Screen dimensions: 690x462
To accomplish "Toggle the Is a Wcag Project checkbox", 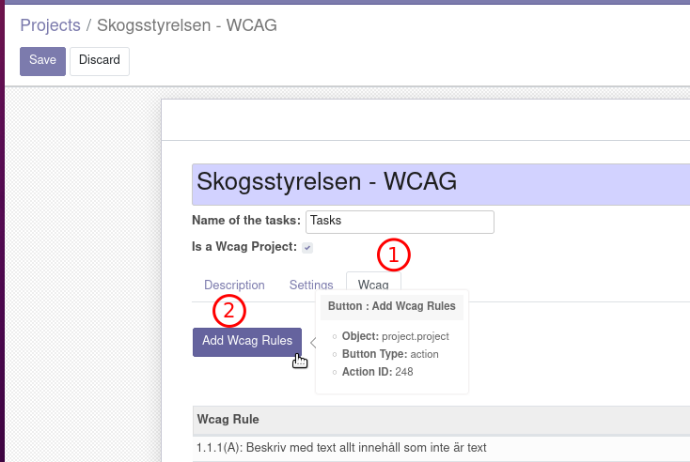I will [x=308, y=248].
